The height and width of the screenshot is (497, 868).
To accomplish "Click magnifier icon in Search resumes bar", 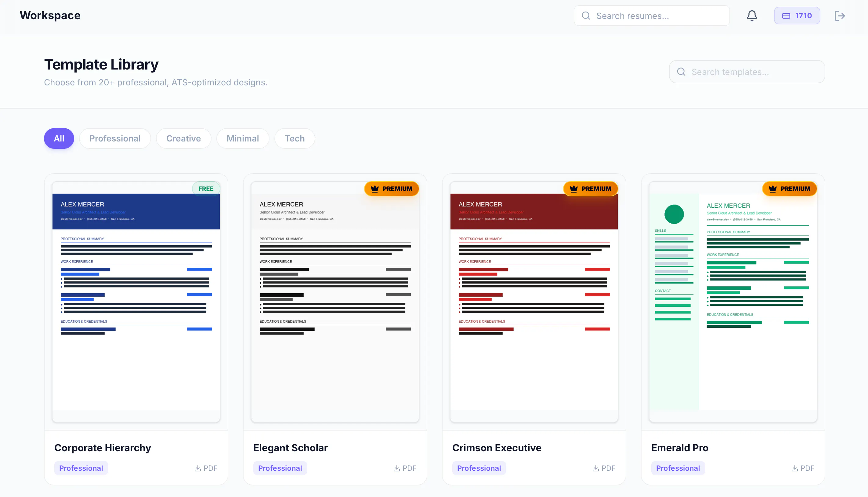I will (586, 16).
